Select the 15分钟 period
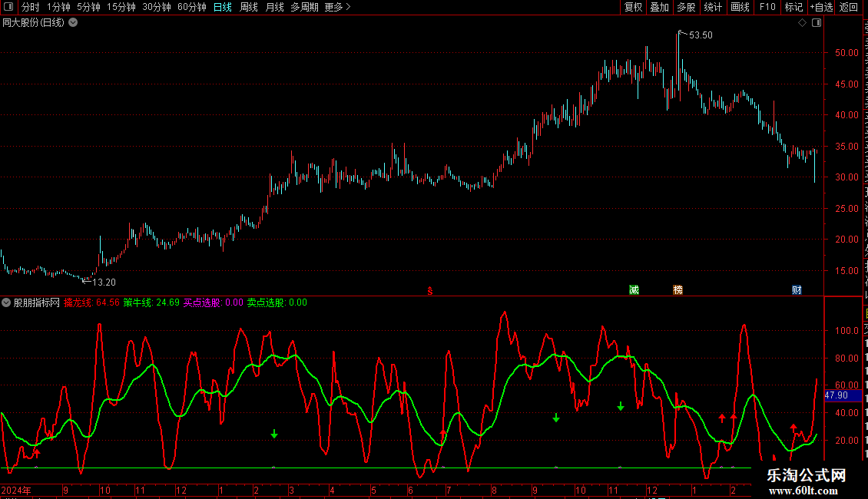 click(x=121, y=7)
